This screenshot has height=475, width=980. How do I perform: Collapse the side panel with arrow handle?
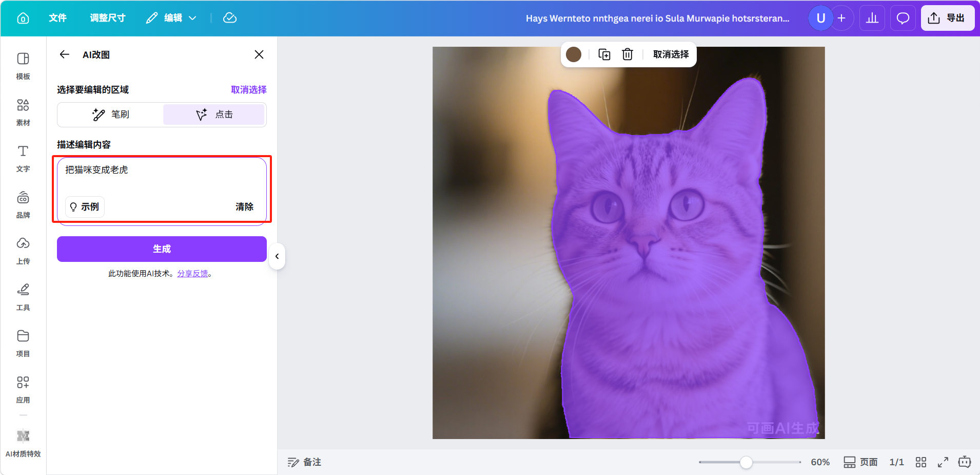click(x=277, y=256)
